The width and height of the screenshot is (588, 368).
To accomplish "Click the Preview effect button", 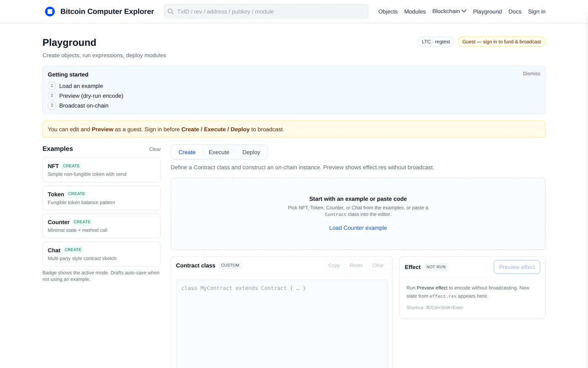I will coord(517,267).
